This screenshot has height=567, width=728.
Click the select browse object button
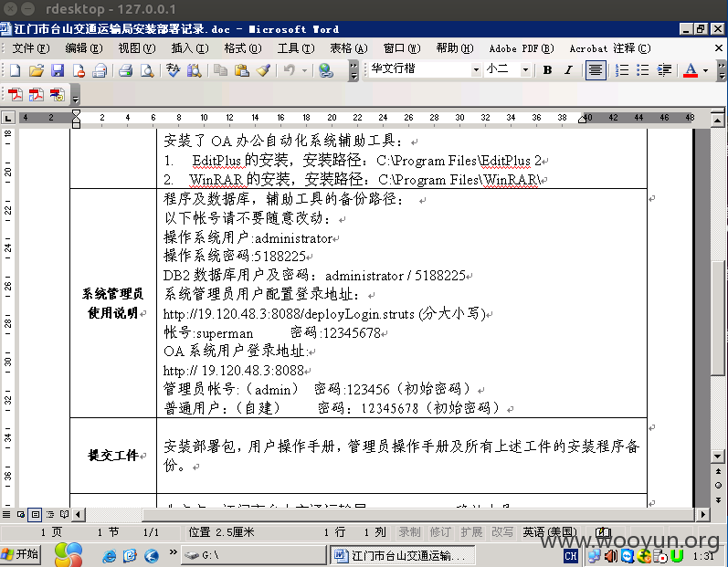click(718, 486)
